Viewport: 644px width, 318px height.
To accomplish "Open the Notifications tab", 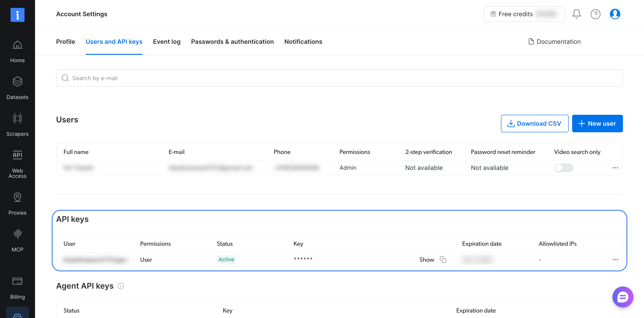I will [x=303, y=41].
